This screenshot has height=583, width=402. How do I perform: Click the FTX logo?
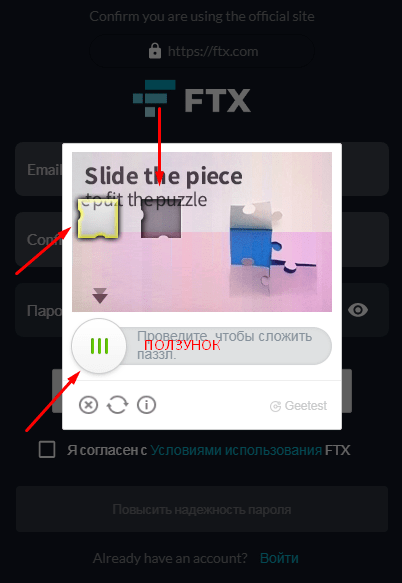click(x=192, y=98)
